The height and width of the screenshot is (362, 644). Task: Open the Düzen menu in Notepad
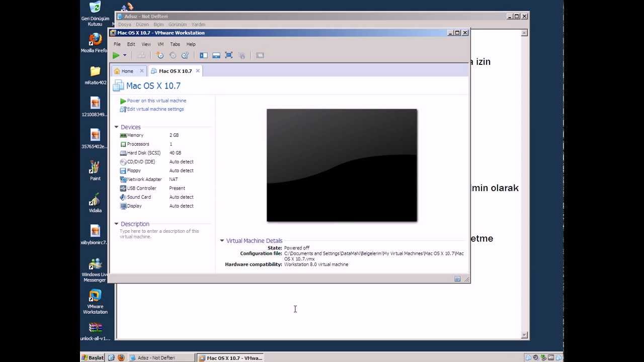point(142,24)
